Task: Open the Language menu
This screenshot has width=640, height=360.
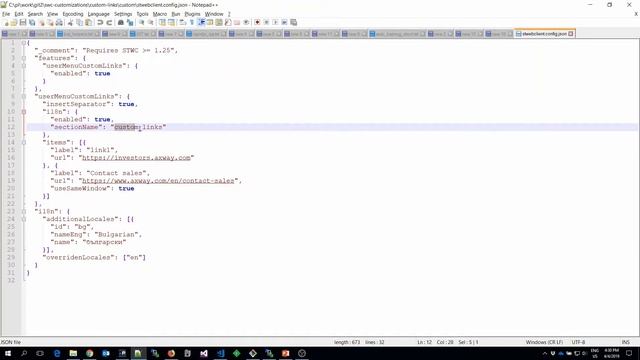Action: click(x=98, y=14)
